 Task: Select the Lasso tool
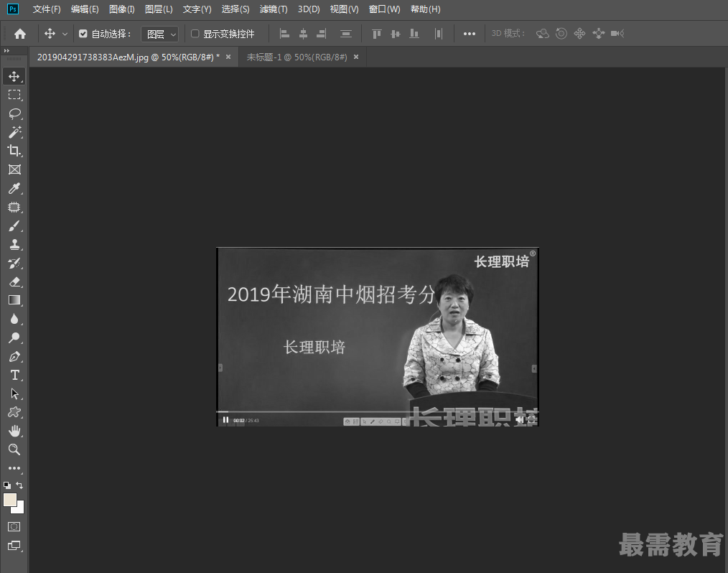14,113
